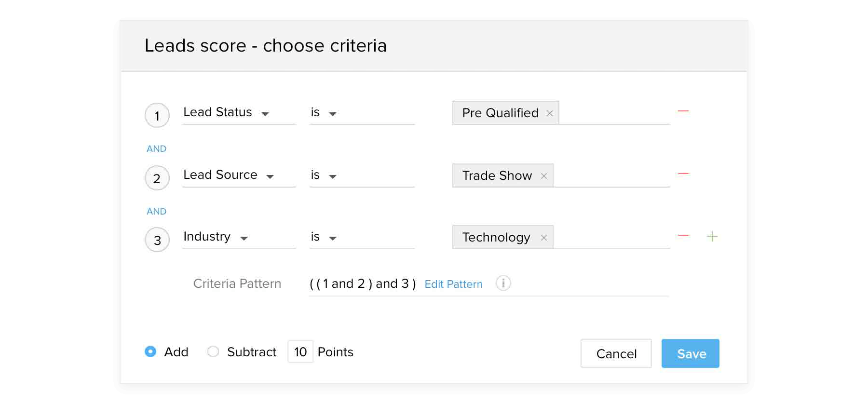The height and width of the screenshot is (404, 868).
Task: Remove the Trade Show tag
Action: [x=543, y=176]
